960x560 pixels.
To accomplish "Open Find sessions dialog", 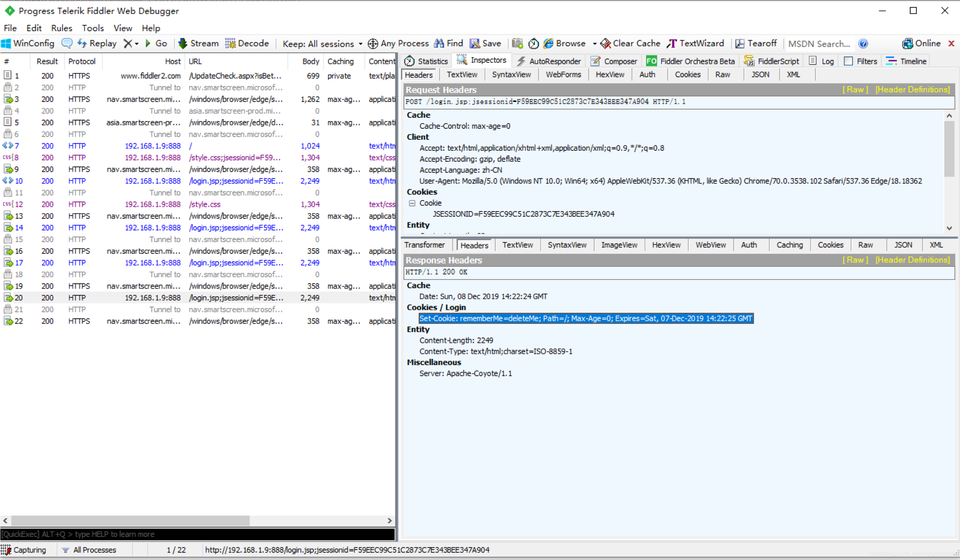I will coord(449,43).
